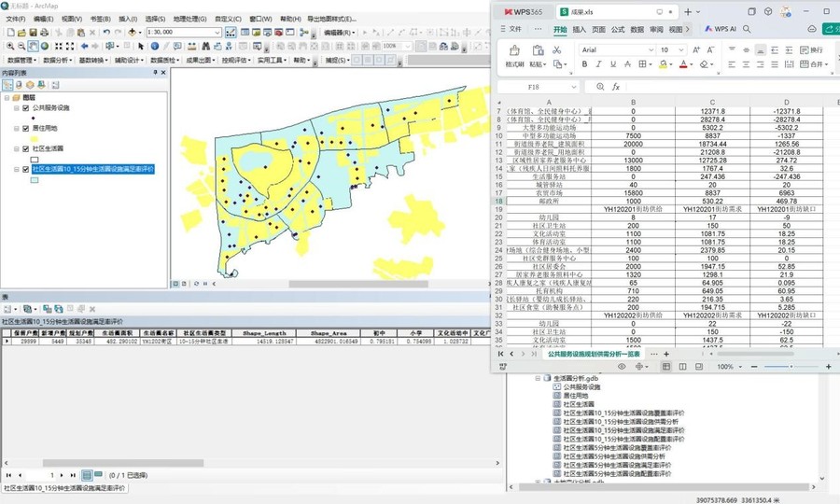Show all records view in table
The image size is (840, 504).
coord(87,474)
